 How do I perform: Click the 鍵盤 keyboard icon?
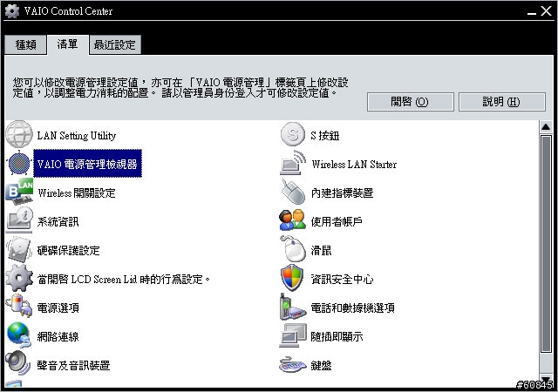(x=293, y=365)
